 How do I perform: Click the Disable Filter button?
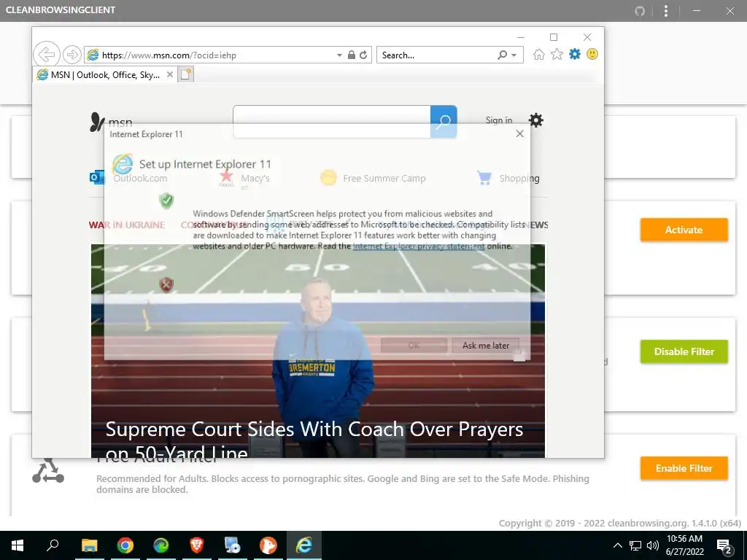pyautogui.click(x=684, y=351)
